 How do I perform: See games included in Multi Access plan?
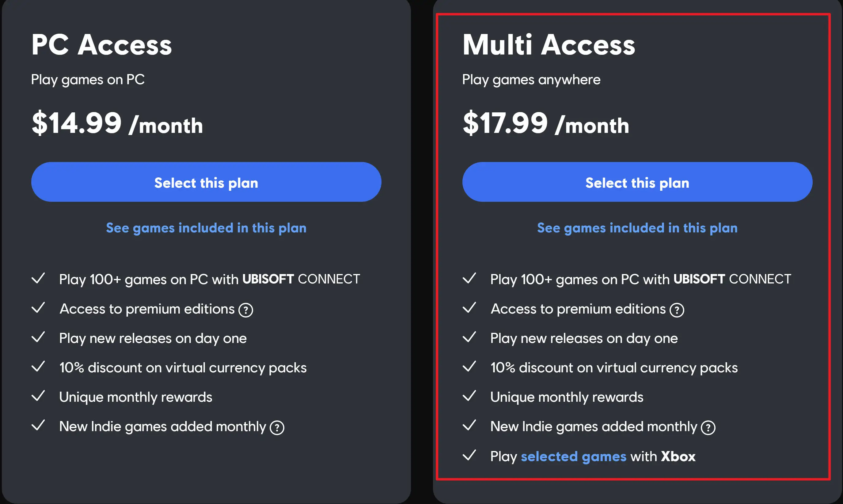tap(637, 228)
